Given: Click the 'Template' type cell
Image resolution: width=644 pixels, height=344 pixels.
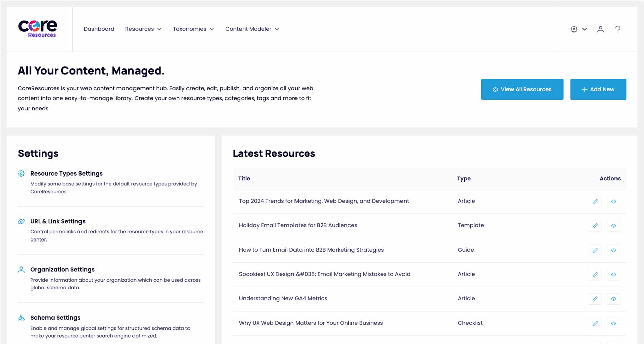Looking at the screenshot, I should [x=471, y=225].
